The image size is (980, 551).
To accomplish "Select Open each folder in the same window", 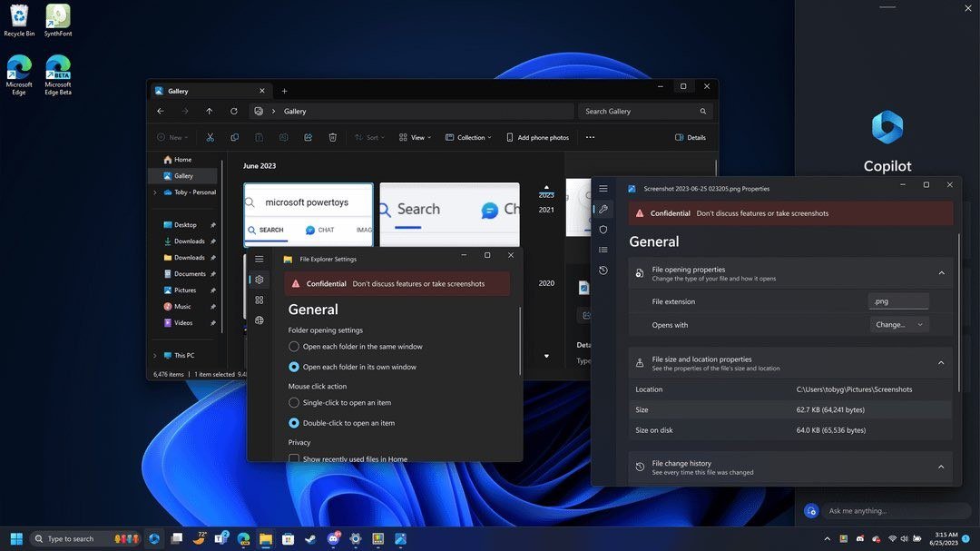I will 356,347.
